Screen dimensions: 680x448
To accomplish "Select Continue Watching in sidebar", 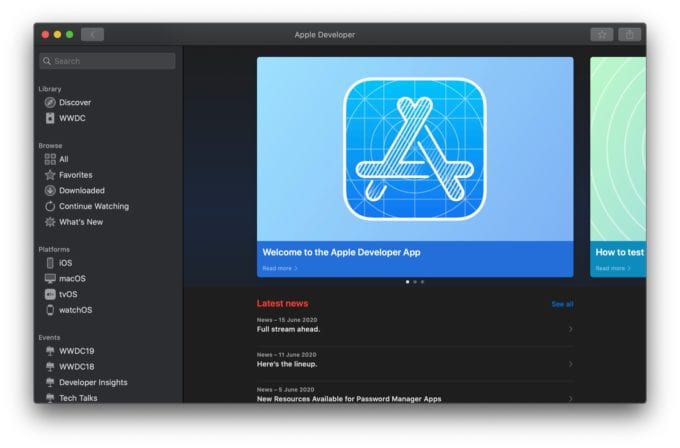I will tap(94, 206).
